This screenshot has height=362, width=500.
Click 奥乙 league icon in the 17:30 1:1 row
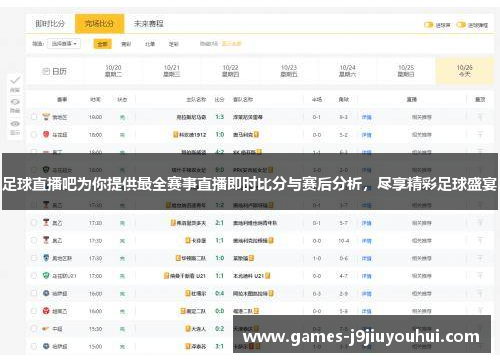[46, 240]
